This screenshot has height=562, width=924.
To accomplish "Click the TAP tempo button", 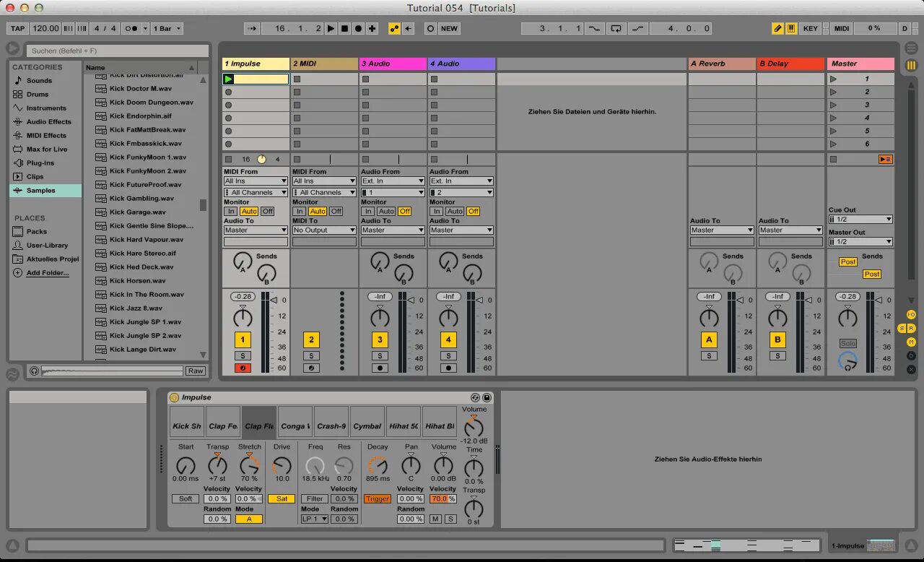I will (x=17, y=28).
